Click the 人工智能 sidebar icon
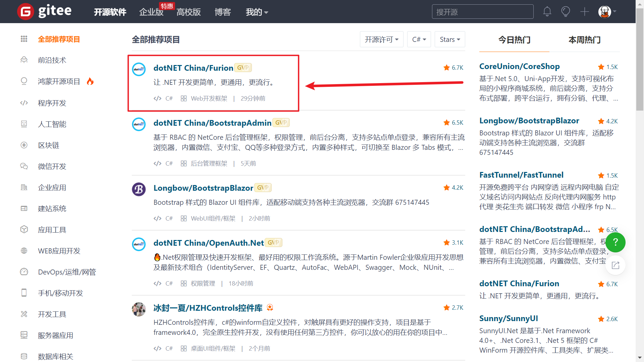The height and width of the screenshot is (362, 644). [x=24, y=124]
